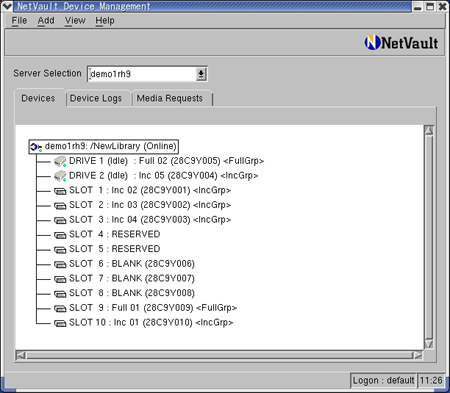Select 'SLOT 4 : RESERVED' row

[x=107, y=235]
